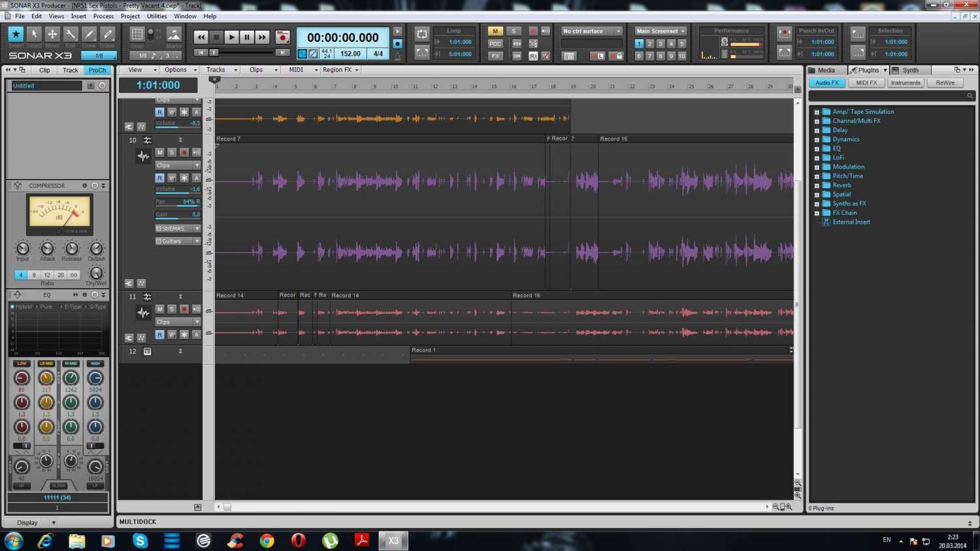Select the Move tool
The image size is (980, 551).
tap(52, 34)
